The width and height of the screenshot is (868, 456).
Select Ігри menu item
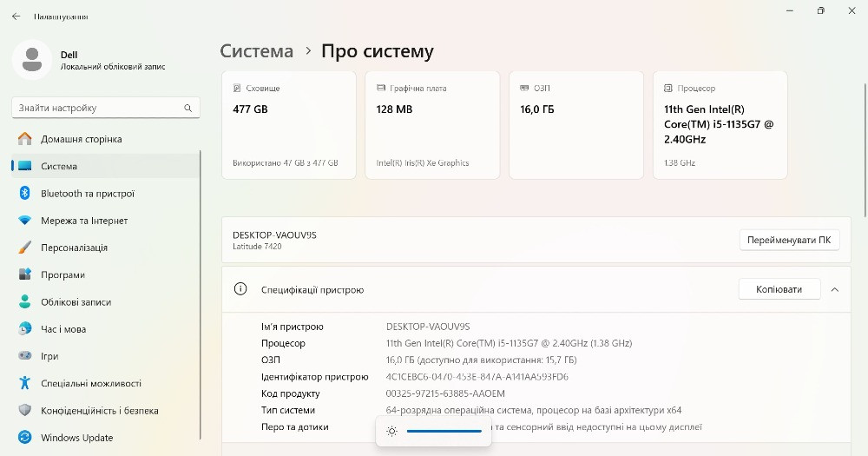pyautogui.click(x=49, y=356)
